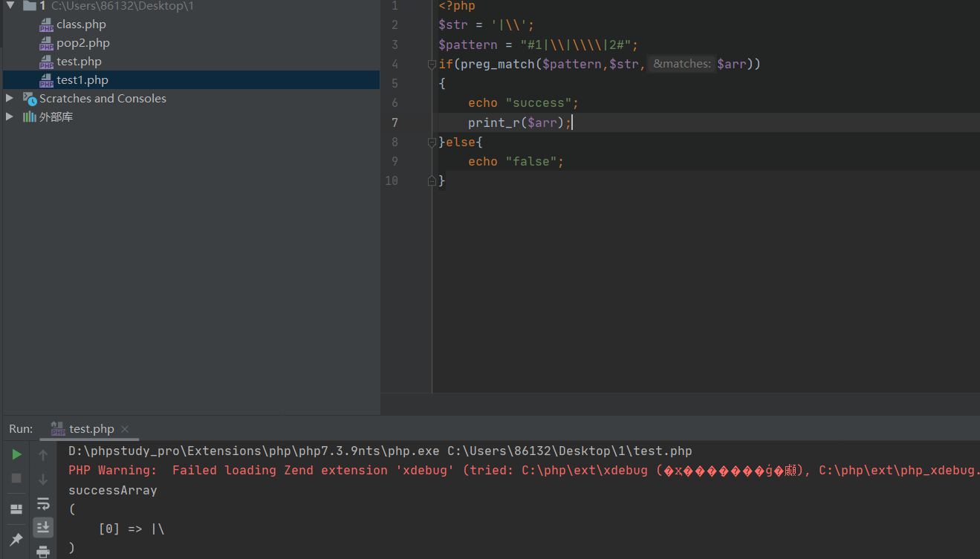Open the Restore Layout icon in Run panel
Image resolution: width=980 pixels, height=559 pixels.
click(16, 509)
